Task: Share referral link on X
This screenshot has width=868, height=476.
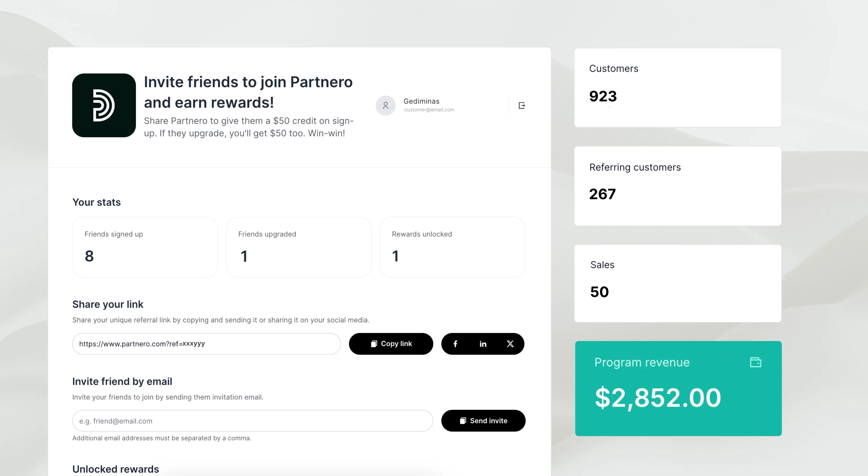Action: 510,344
